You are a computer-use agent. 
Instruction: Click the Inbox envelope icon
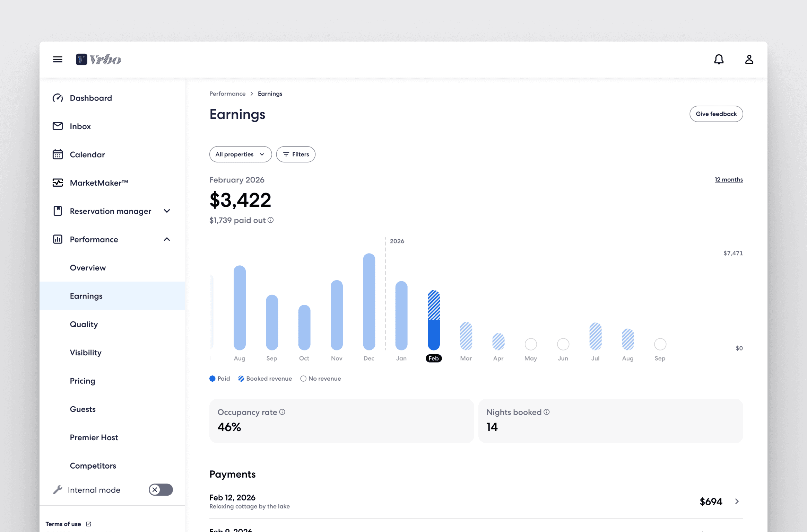58,126
